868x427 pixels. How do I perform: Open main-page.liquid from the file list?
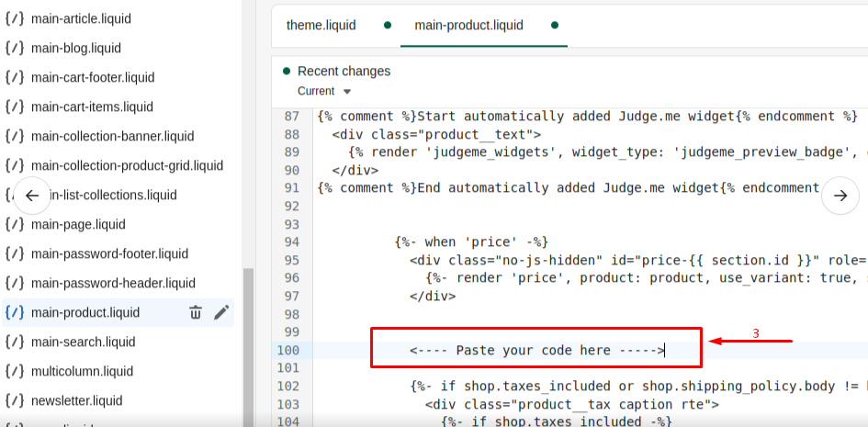[x=79, y=225]
